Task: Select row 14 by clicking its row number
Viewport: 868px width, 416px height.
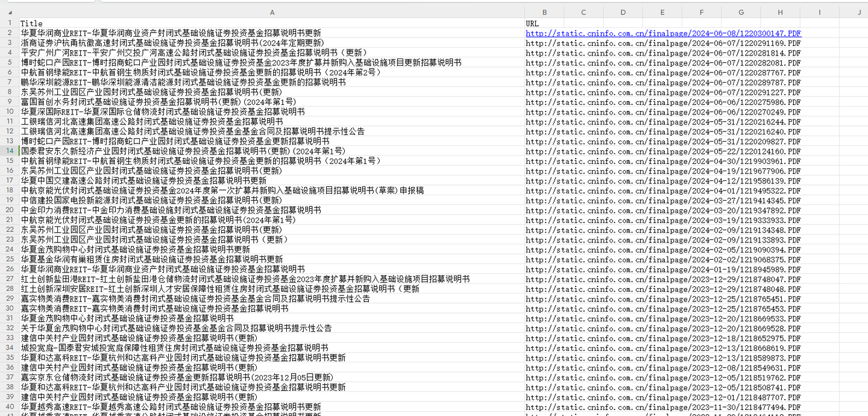Action: click(10, 151)
